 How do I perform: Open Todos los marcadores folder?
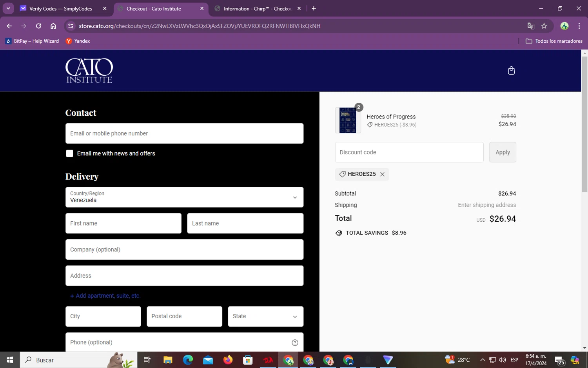(554, 41)
